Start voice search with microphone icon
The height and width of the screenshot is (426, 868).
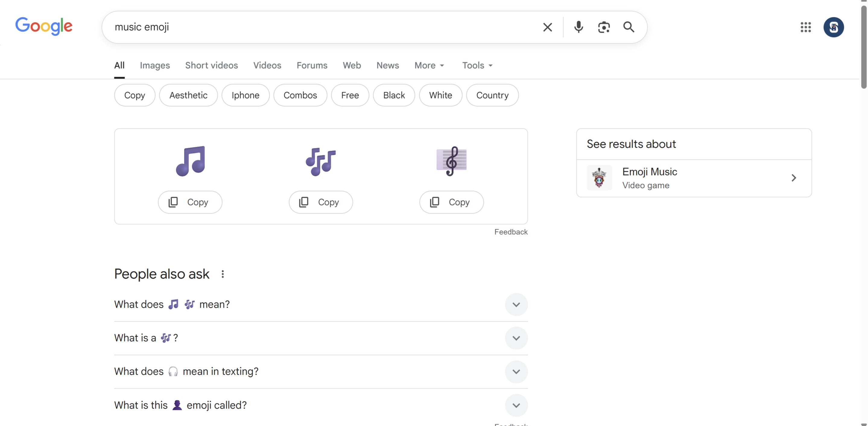point(578,27)
